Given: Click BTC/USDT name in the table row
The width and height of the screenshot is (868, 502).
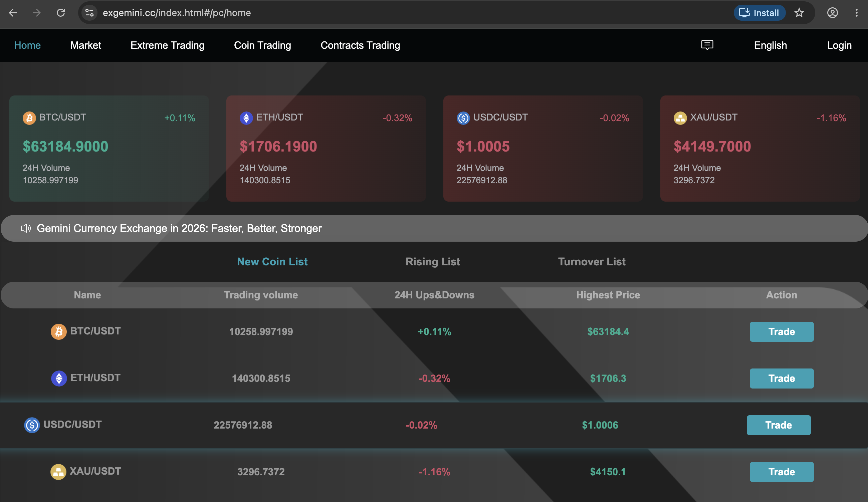Looking at the screenshot, I should [95, 331].
